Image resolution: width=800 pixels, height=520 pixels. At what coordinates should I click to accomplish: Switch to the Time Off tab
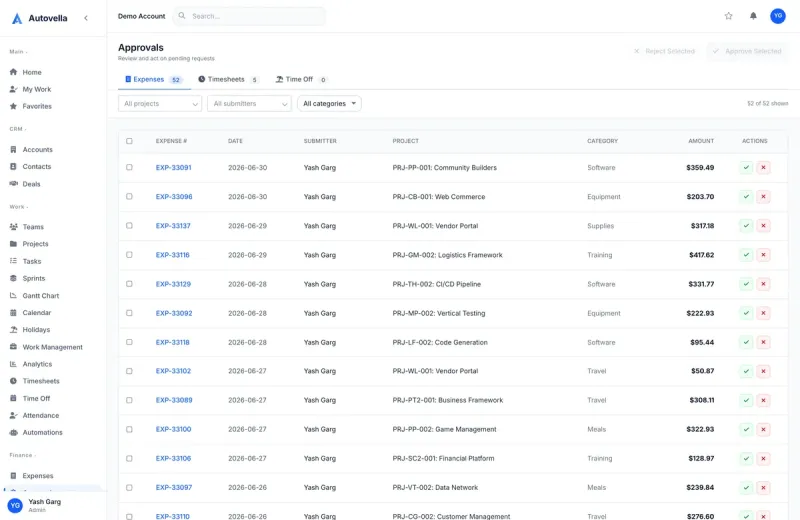tap(301, 80)
